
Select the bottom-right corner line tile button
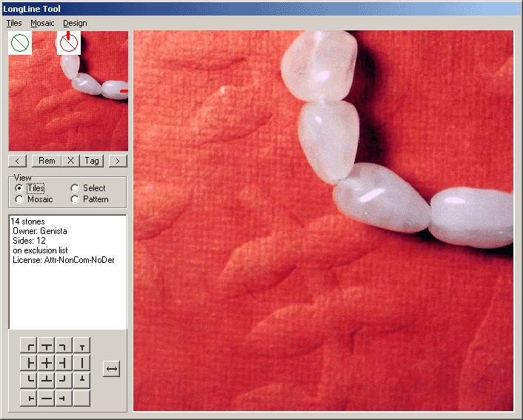point(64,381)
